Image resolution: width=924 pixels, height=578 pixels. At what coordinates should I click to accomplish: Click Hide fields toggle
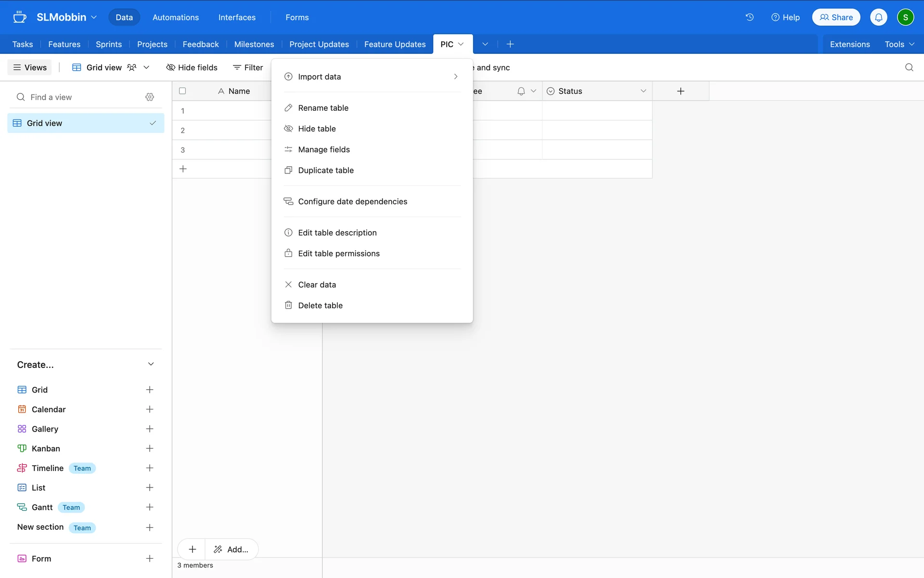(x=192, y=67)
